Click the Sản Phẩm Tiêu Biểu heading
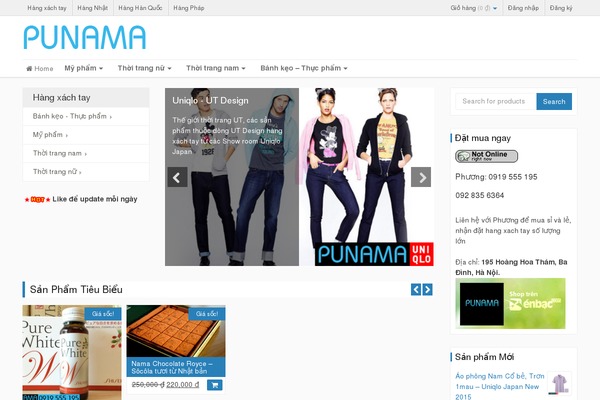Screen dimensions: 600x400 tap(76, 289)
